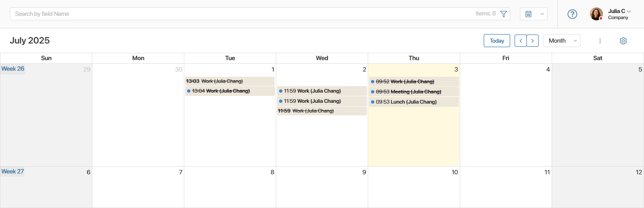
Task: Click the calendar view icon
Action: pyautogui.click(x=528, y=14)
